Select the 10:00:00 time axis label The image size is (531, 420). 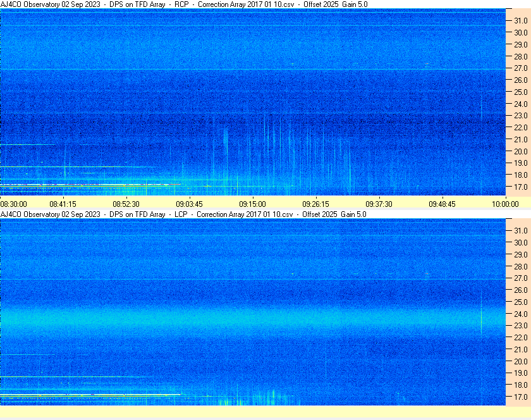coord(505,204)
